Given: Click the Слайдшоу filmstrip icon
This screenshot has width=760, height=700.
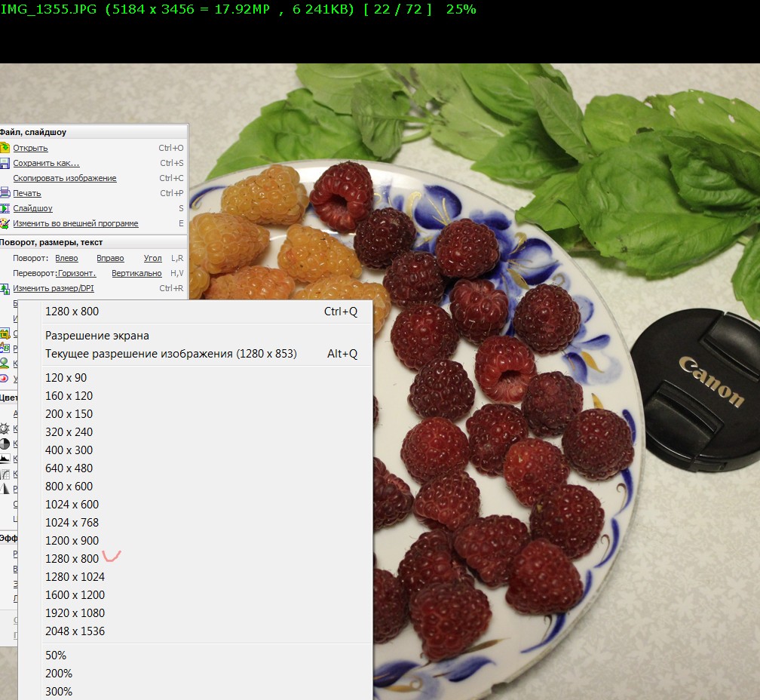Looking at the screenshot, I should (5, 208).
